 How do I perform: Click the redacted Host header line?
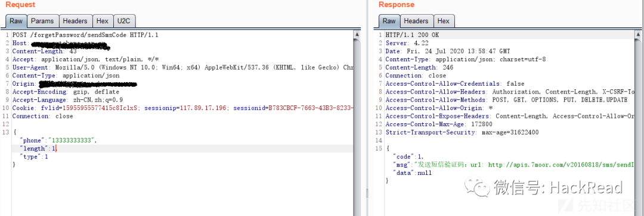tap(61, 43)
